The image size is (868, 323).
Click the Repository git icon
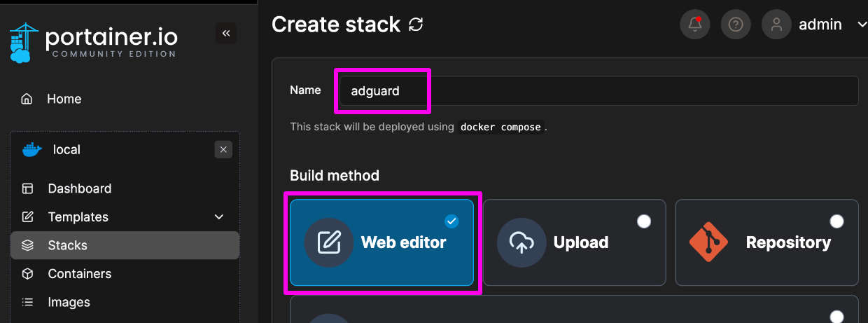(709, 242)
